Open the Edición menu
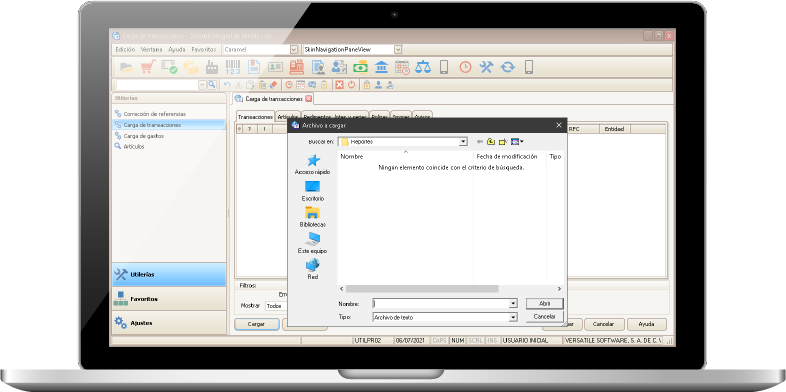This screenshot has height=392, width=786. pos(125,50)
